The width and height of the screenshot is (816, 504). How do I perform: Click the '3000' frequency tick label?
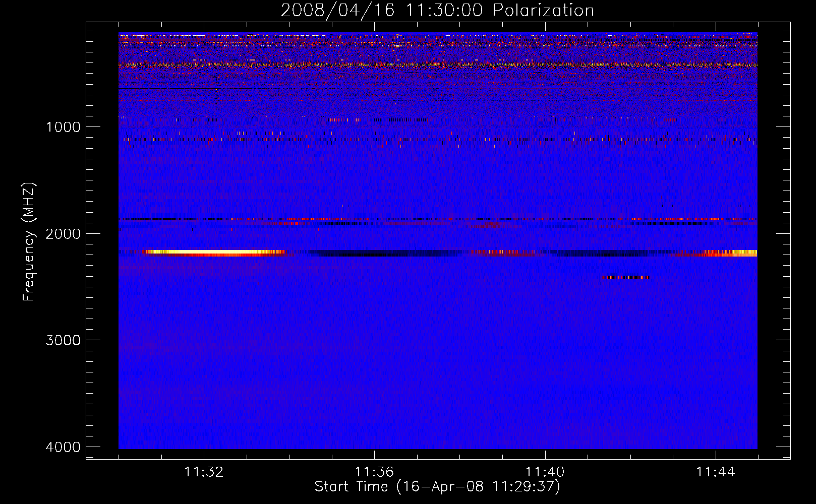click(63, 340)
